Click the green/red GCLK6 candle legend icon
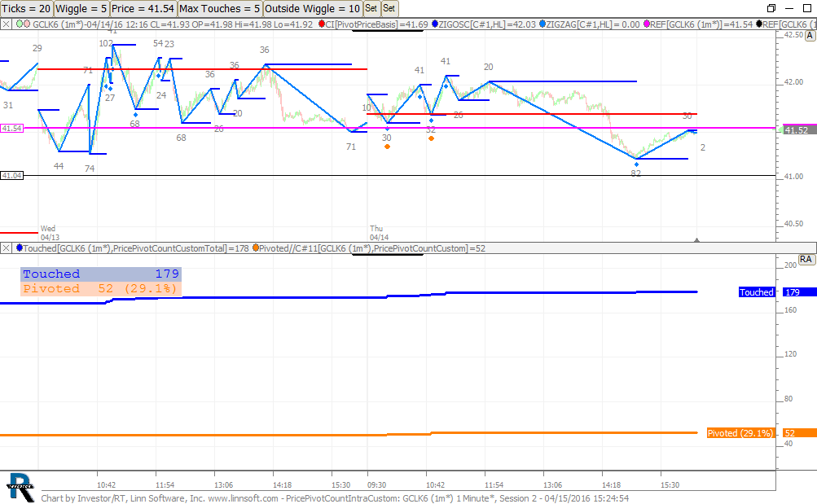 click(x=22, y=24)
